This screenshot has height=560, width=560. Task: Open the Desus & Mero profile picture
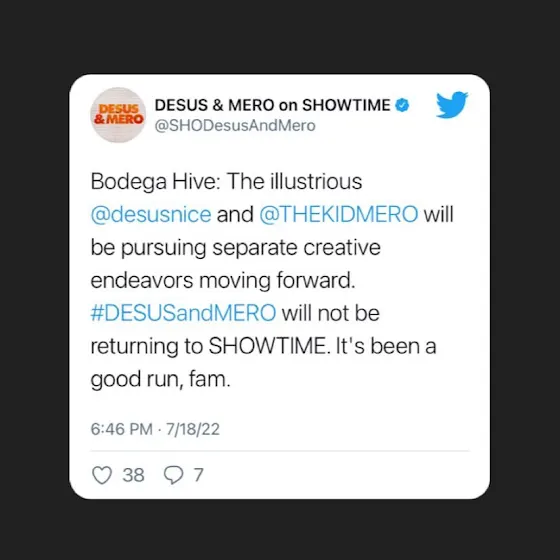[x=118, y=115]
